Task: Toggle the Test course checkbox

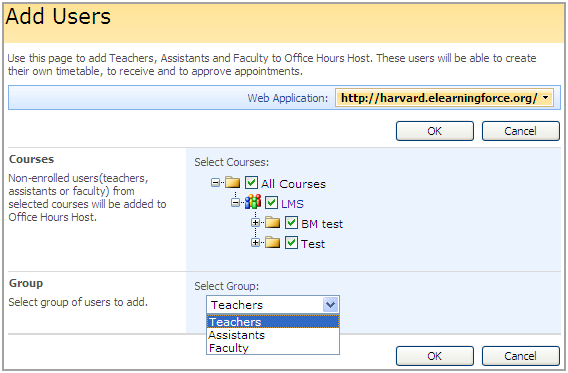Action: coord(291,242)
